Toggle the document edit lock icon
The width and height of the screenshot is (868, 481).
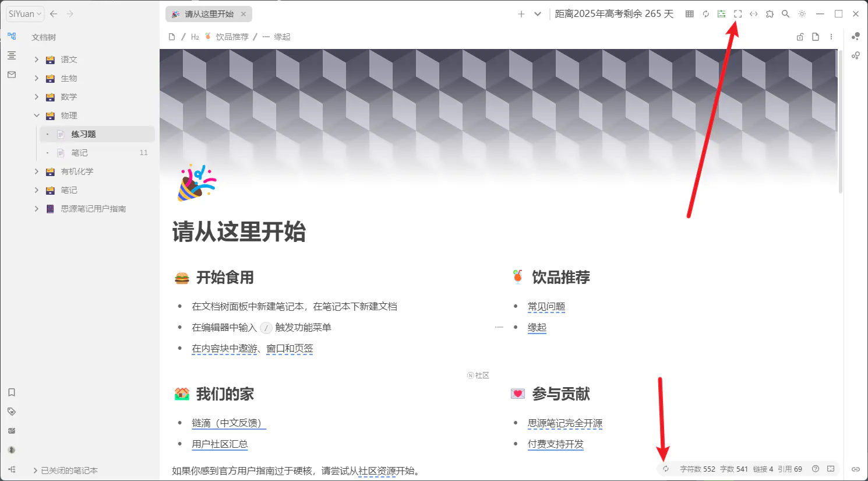point(800,37)
